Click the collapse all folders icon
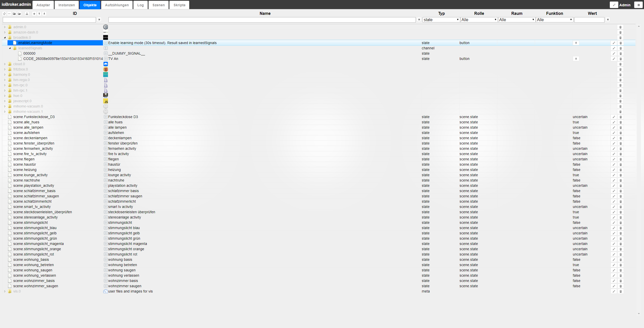Image resolution: width=644 pixels, height=328 pixels. point(14,14)
